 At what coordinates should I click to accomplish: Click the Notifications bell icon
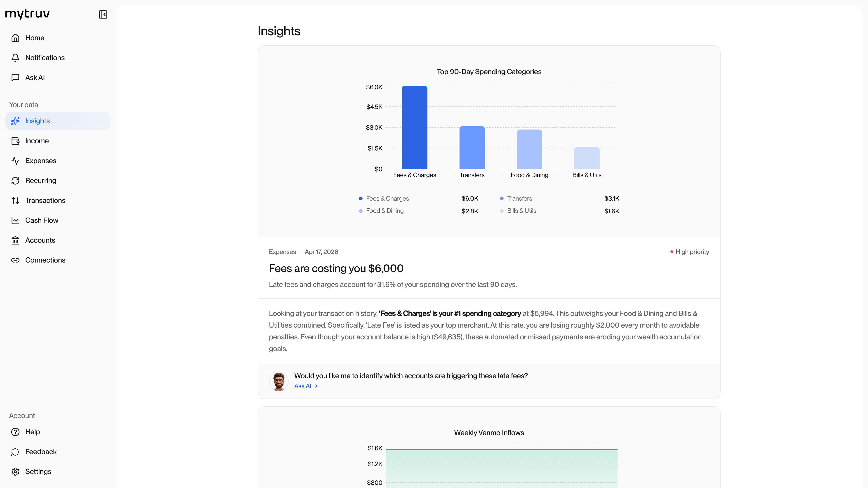[x=15, y=58]
